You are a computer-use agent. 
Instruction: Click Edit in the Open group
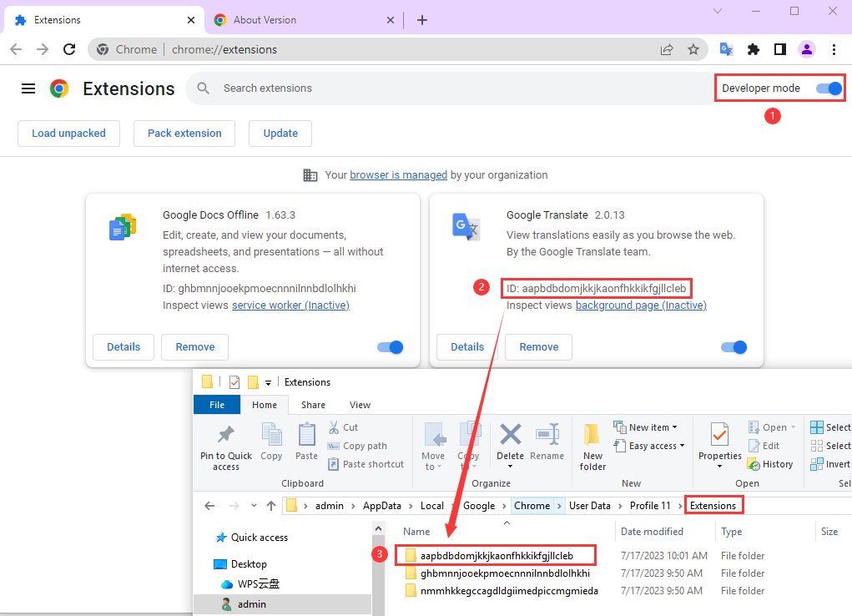(764, 446)
